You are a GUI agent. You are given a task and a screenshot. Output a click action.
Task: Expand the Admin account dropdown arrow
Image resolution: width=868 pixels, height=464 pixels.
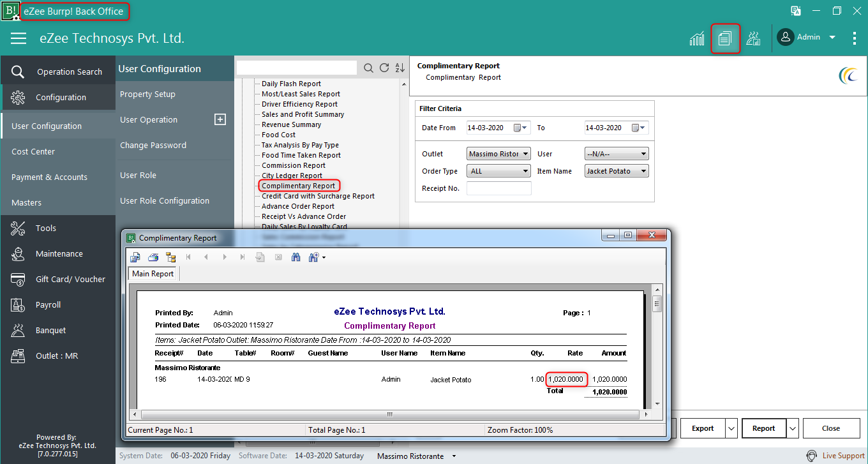832,38
